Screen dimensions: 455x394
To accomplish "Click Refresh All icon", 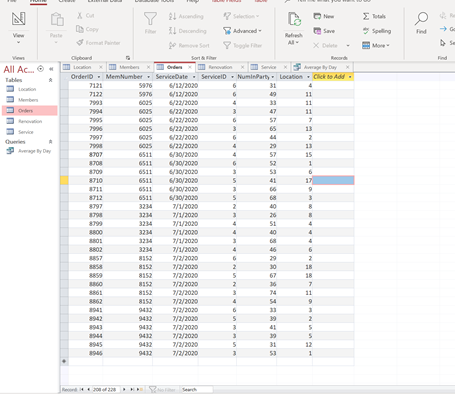I will coord(294,19).
